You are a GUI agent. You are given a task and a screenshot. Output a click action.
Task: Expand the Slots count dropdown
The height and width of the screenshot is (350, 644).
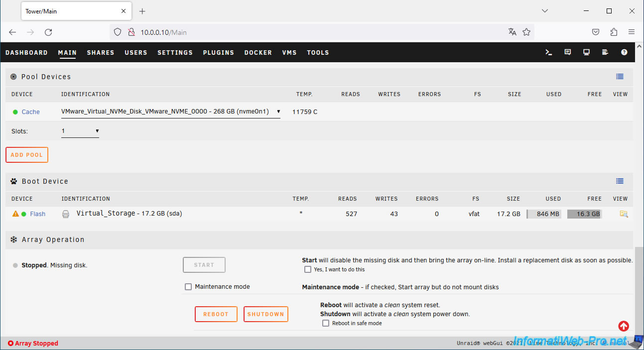click(80, 131)
